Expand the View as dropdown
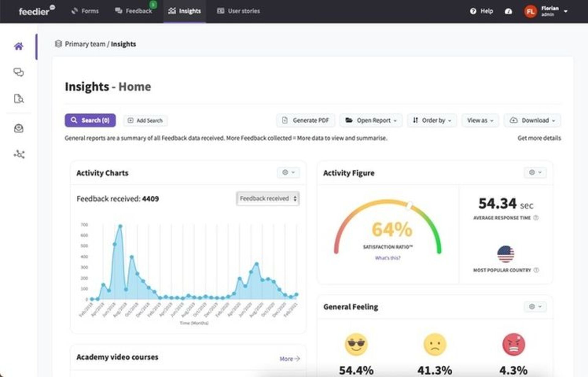The image size is (588, 377). coord(480,120)
